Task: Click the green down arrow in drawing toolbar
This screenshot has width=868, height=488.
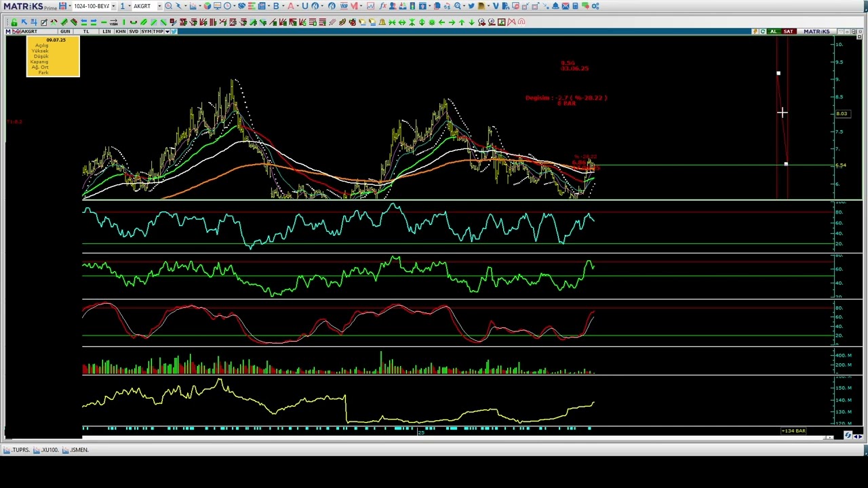Action: pyautogui.click(x=471, y=22)
